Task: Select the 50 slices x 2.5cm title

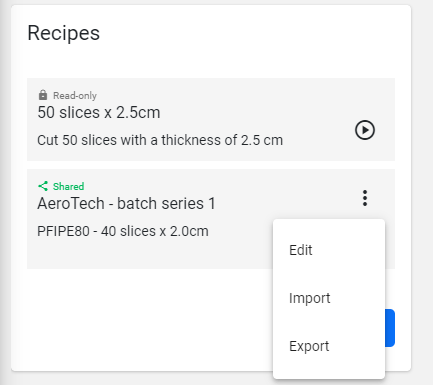Action: [99, 112]
